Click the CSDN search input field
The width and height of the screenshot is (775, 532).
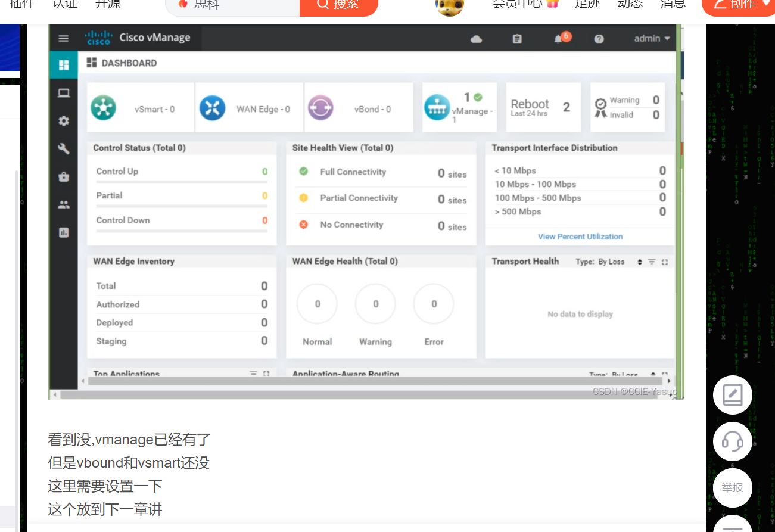pos(232,5)
